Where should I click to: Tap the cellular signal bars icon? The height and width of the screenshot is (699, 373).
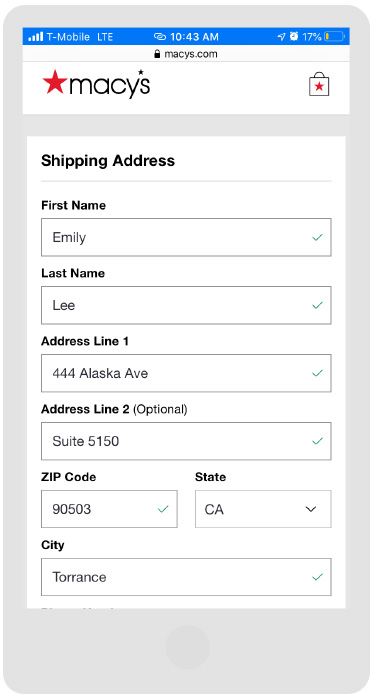(x=36, y=37)
